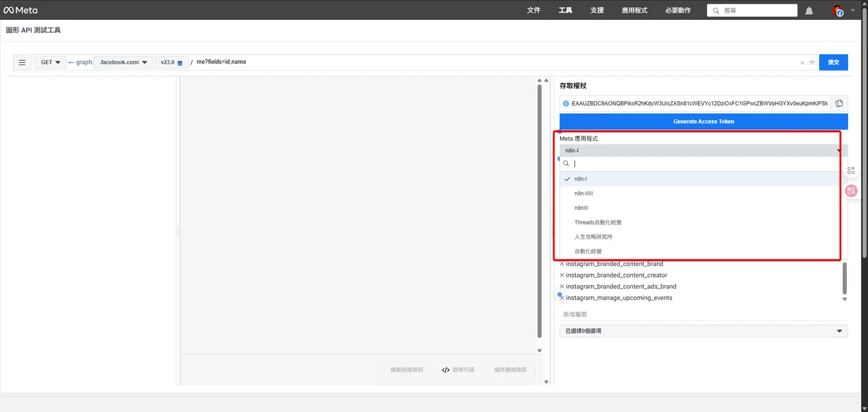Open the notifications bell

(809, 10)
